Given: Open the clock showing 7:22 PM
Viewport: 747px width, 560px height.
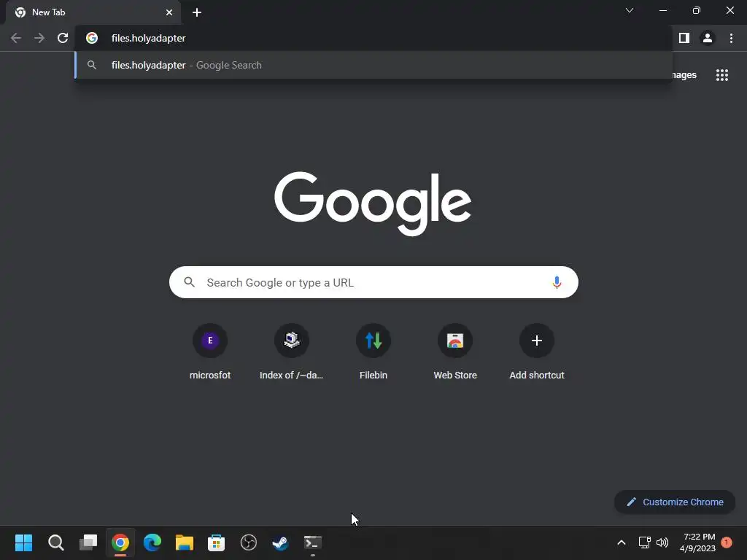Looking at the screenshot, I should 698,542.
